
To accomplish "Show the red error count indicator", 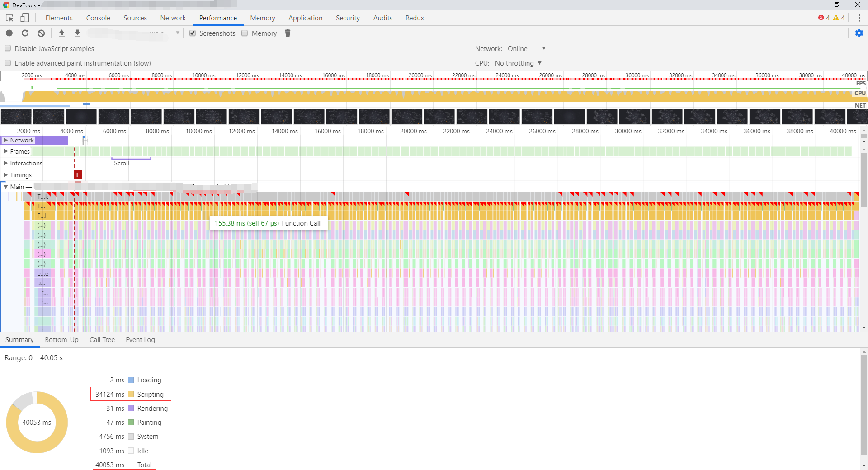I will click(824, 18).
